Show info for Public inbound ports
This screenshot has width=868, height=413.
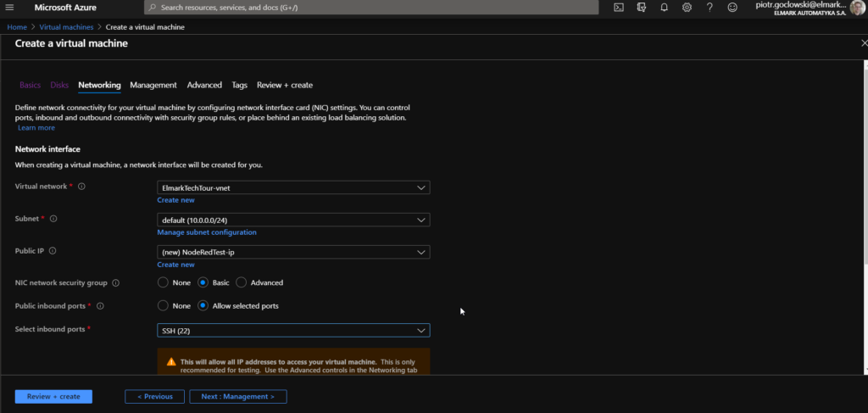tap(100, 306)
